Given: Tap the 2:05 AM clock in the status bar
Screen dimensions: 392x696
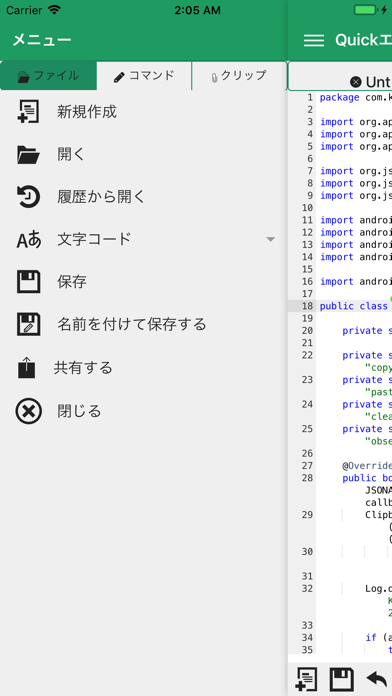Looking at the screenshot, I should [x=197, y=10].
